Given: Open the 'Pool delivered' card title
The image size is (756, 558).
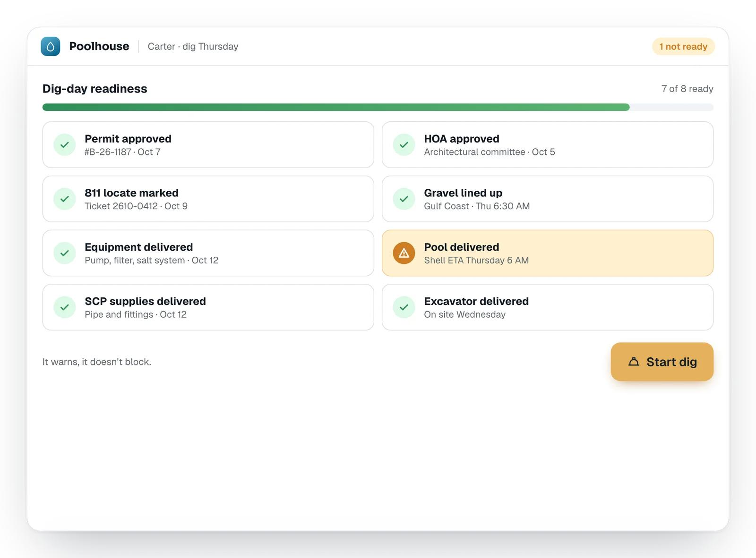Looking at the screenshot, I should (x=462, y=247).
